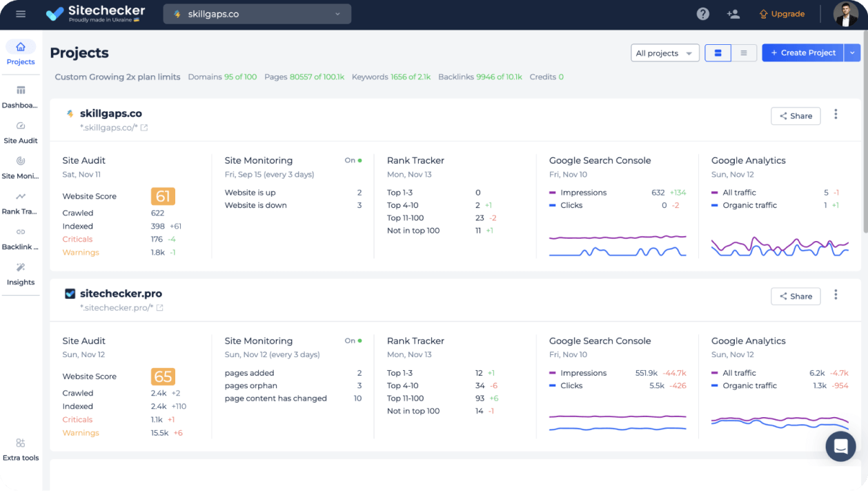Viewport: 868px width, 491px height.
Task: Click the skillgaps.co project favicon
Action: click(x=70, y=114)
